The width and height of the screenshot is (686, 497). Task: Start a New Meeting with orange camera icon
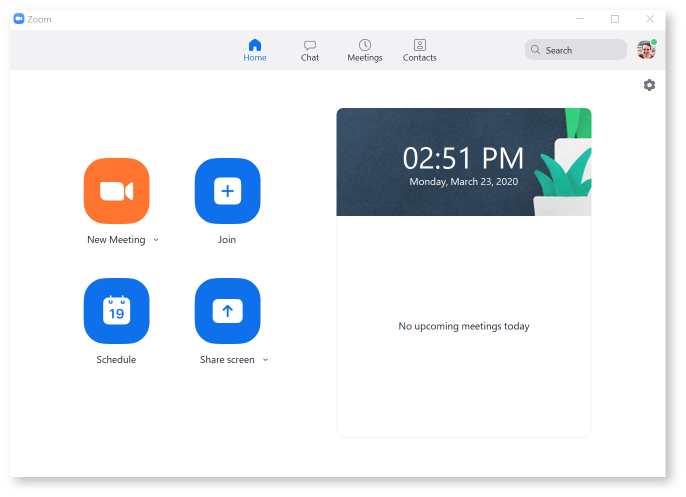pyautogui.click(x=116, y=191)
